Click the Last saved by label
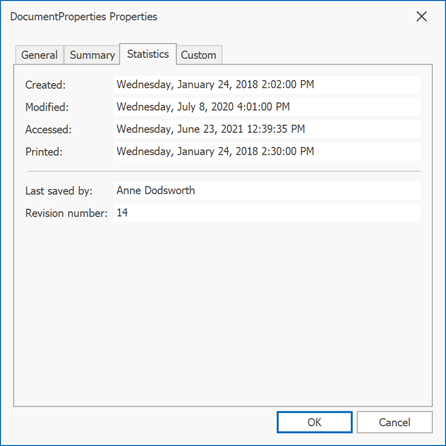The height and width of the screenshot is (446, 446). pos(59,191)
